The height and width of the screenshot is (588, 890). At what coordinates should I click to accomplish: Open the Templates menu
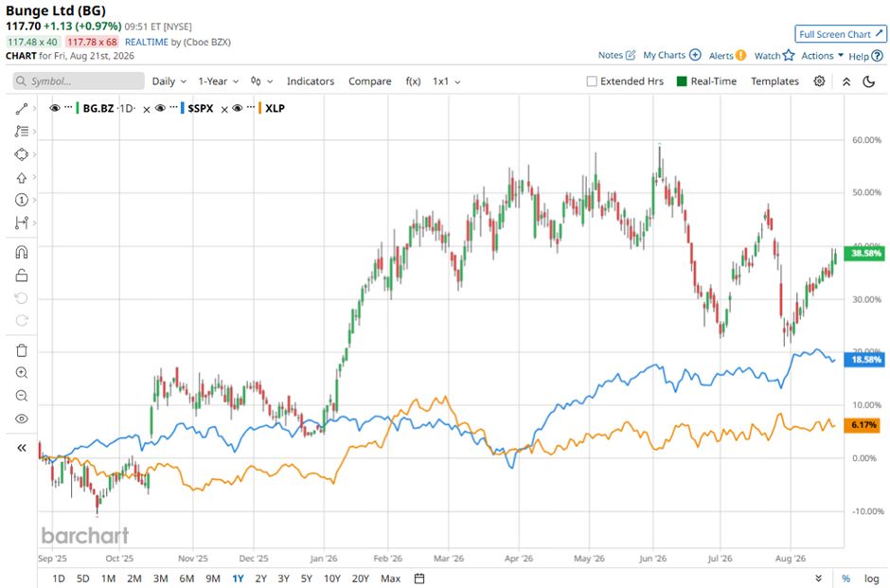774,81
